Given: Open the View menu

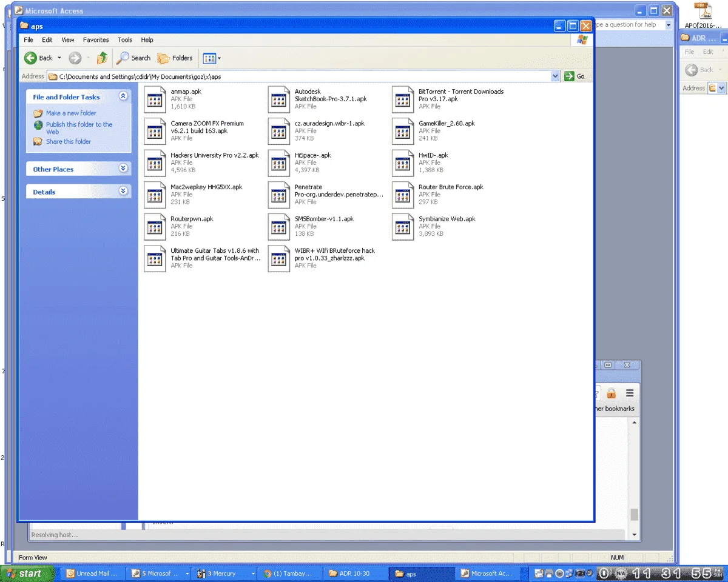Looking at the screenshot, I should click(68, 40).
